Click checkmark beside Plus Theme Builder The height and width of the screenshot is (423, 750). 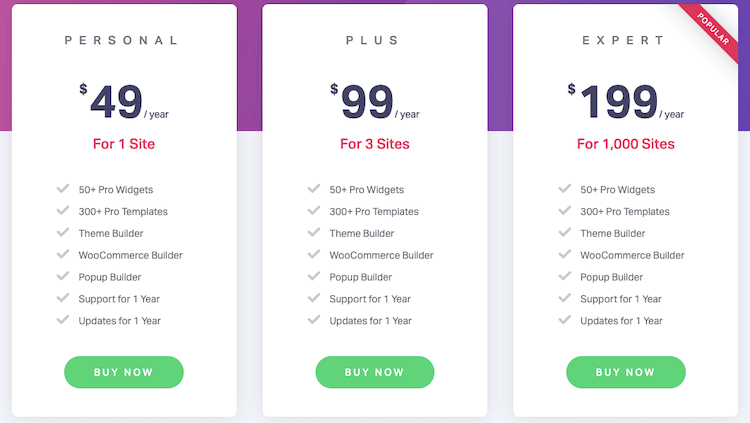(314, 233)
